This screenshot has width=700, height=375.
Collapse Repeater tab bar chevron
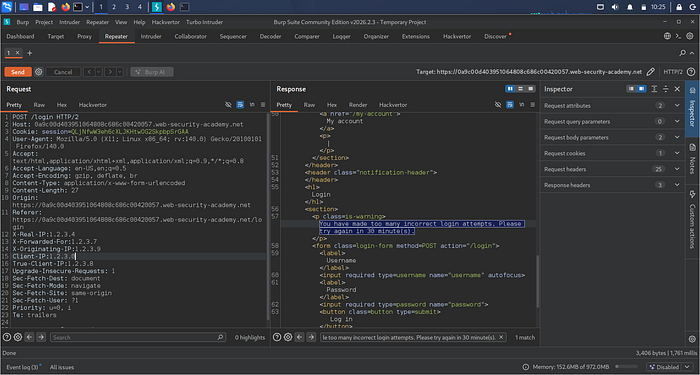click(x=692, y=53)
